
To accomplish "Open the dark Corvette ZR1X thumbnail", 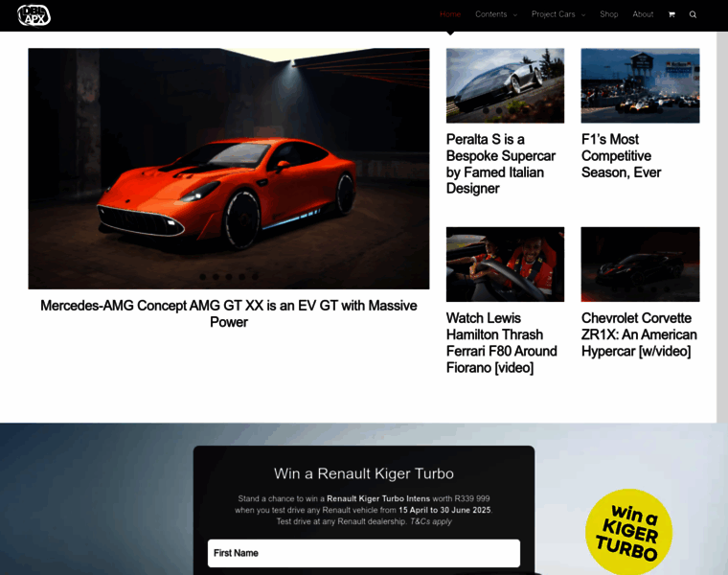I will click(640, 264).
